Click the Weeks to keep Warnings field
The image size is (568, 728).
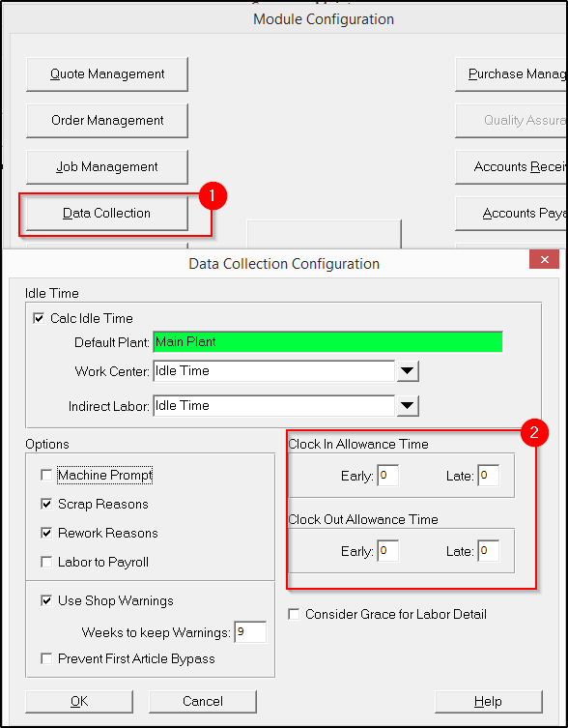(x=250, y=632)
